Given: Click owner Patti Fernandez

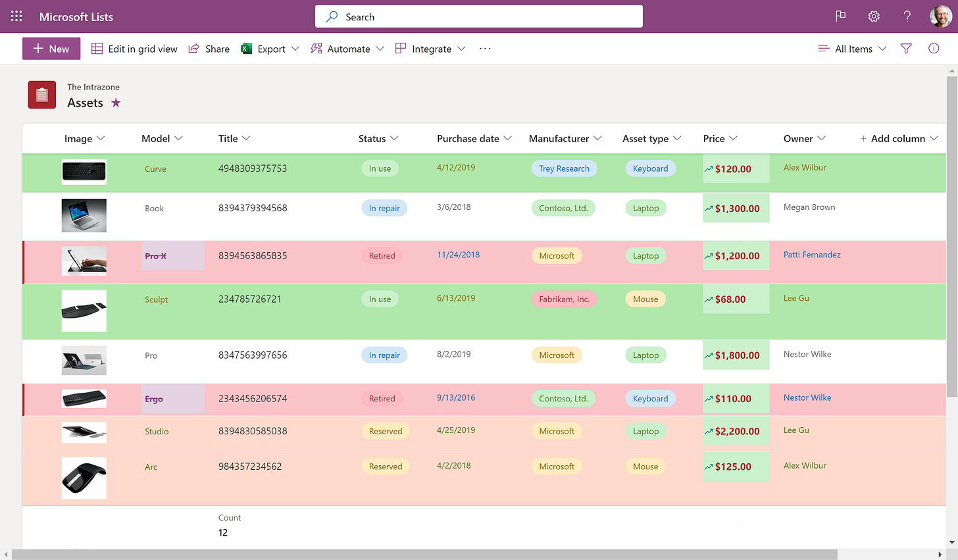Looking at the screenshot, I should click(812, 255).
